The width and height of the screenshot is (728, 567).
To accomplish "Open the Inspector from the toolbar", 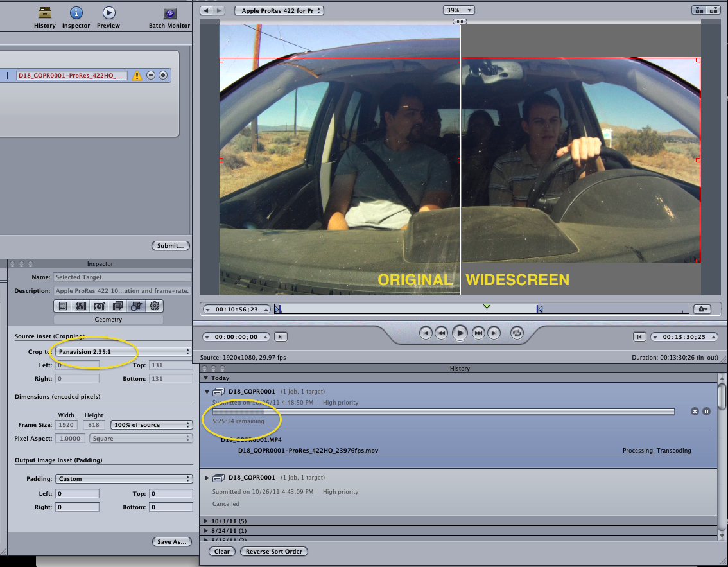I will pos(76,17).
